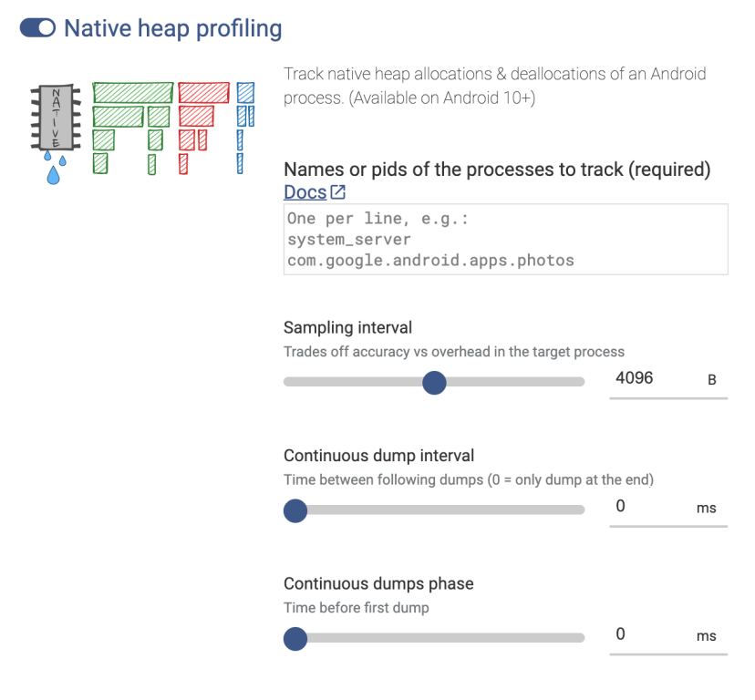Click the NATIVE chip illustration icon
The height and width of the screenshot is (700, 755).
56,118
